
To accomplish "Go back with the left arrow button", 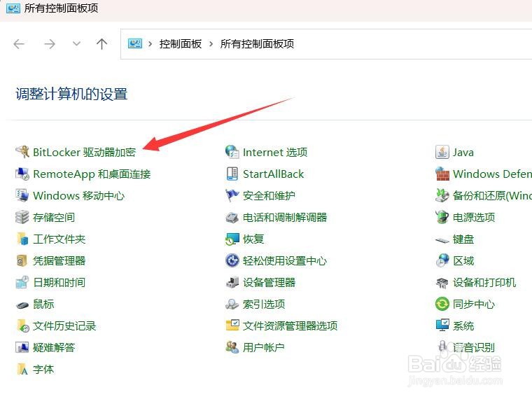I will click(19, 44).
